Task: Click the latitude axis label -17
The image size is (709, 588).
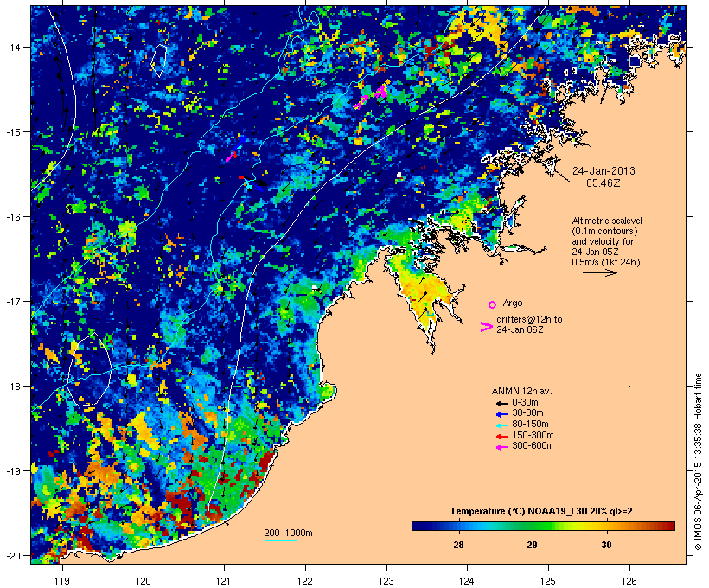Action: [11, 301]
